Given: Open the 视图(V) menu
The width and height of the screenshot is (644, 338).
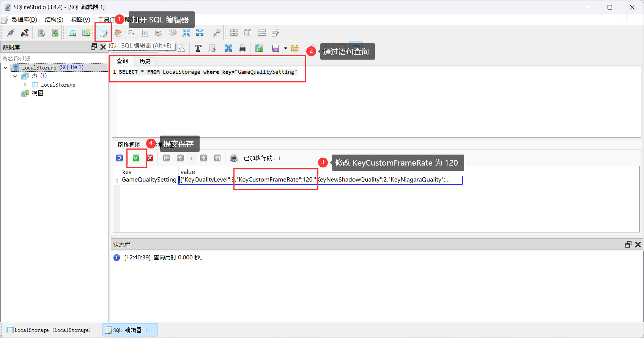Looking at the screenshot, I should 80,20.
